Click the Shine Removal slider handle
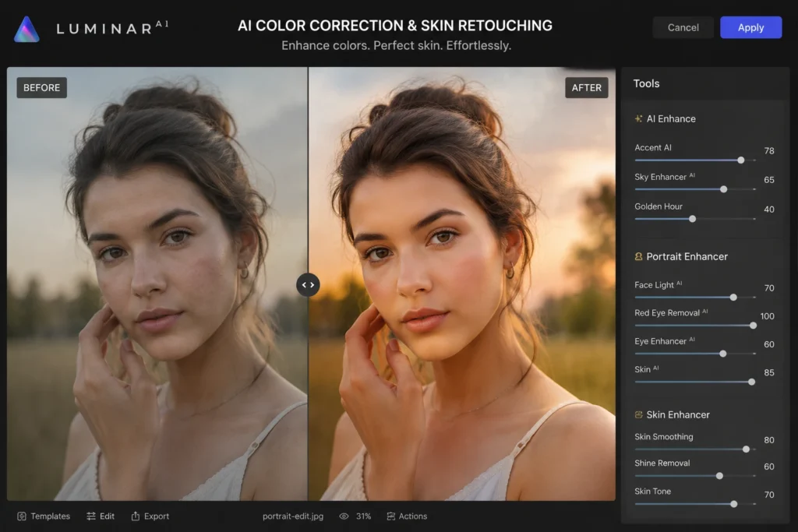The height and width of the screenshot is (532, 798). [x=719, y=476]
